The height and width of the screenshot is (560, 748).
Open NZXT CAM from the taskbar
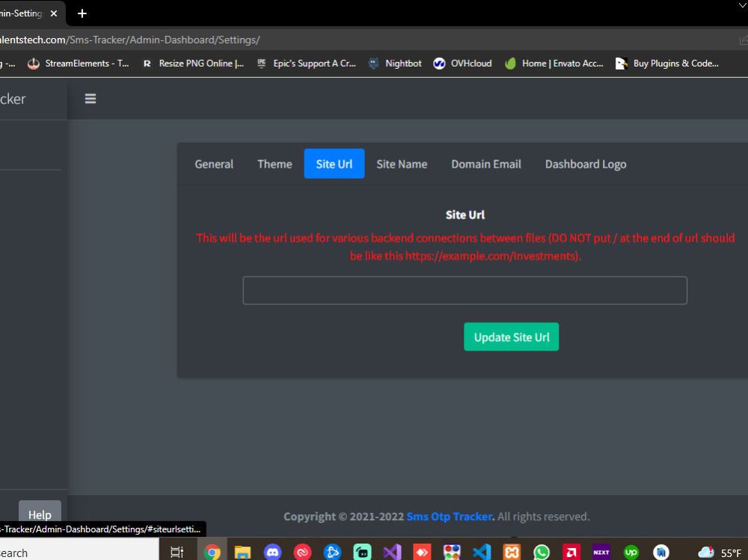[601, 553]
